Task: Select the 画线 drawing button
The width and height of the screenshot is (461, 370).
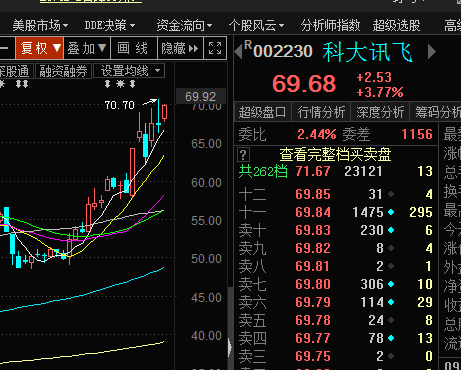Action: click(133, 48)
